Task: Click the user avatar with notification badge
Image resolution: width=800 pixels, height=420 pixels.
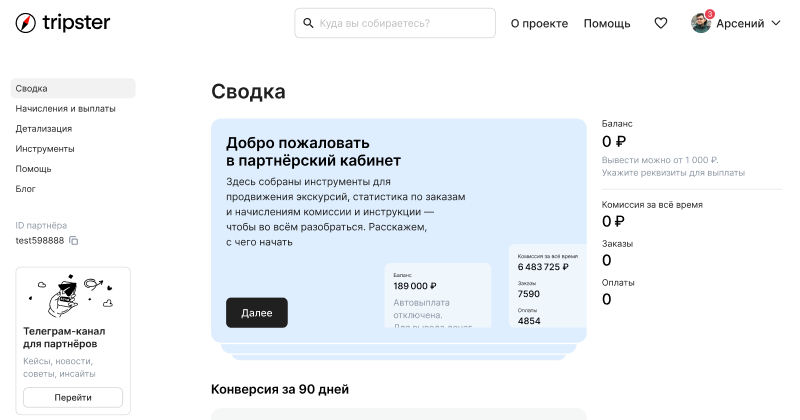Action: click(x=701, y=23)
